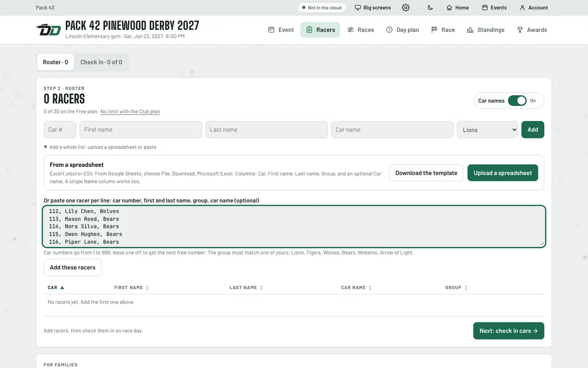Click Next: check in cars button
The image size is (588, 368).
pos(509,331)
